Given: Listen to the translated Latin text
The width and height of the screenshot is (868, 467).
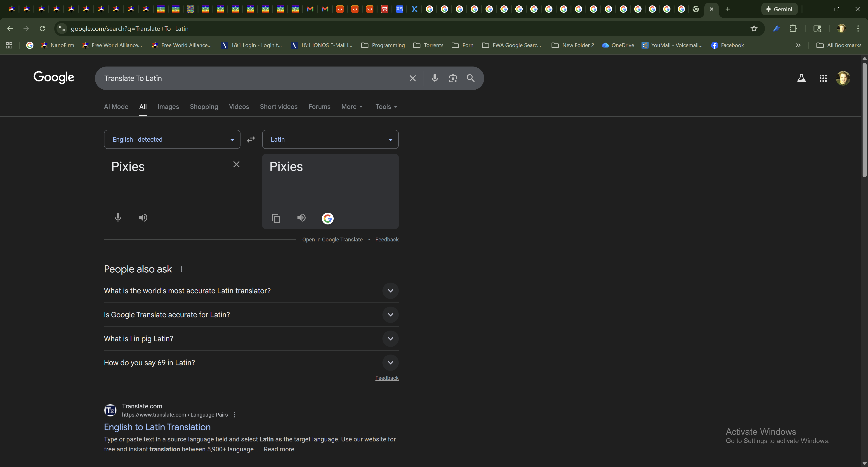Looking at the screenshot, I should pos(301,218).
